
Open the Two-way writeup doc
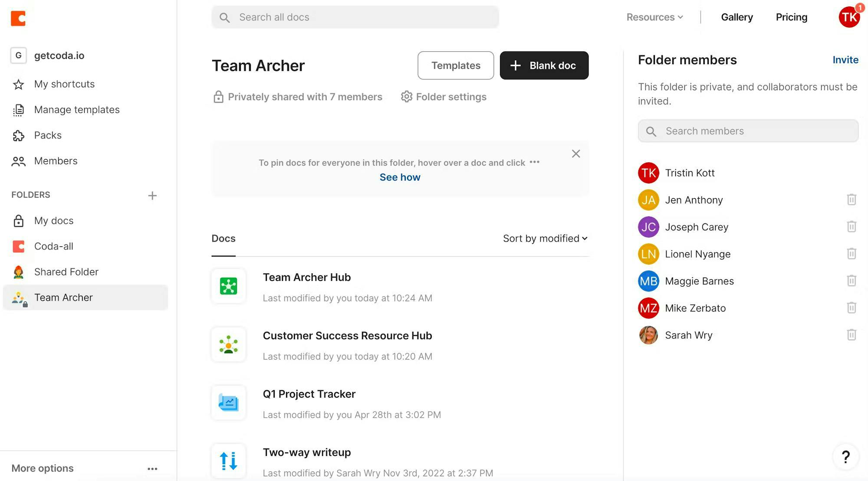point(307,452)
